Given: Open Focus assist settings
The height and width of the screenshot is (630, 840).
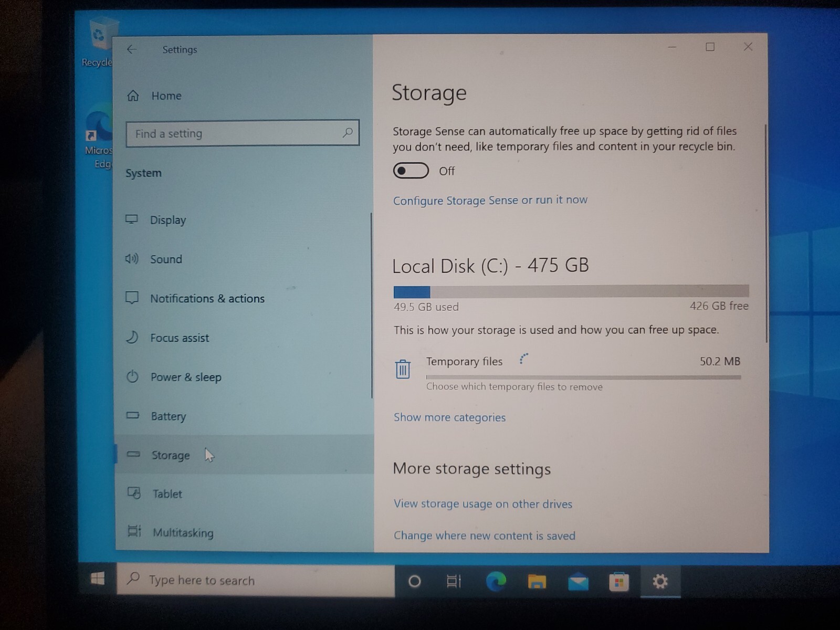Looking at the screenshot, I should 243,338.
